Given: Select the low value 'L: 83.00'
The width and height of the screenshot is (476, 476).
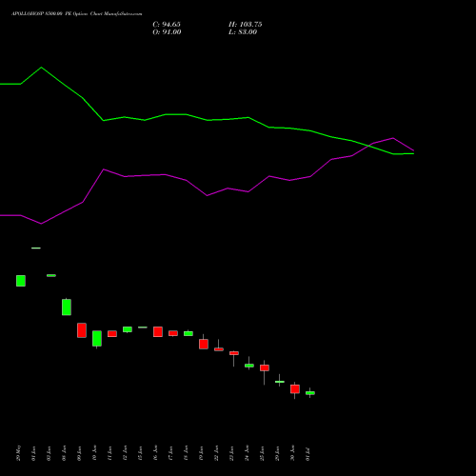Looking at the screenshot, I should coord(243,32).
